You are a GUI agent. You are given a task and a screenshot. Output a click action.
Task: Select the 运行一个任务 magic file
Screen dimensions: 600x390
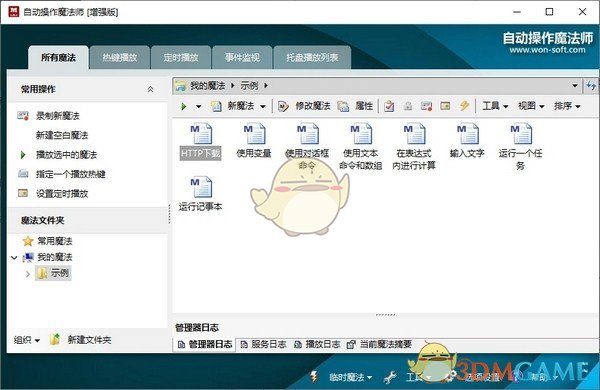click(x=520, y=147)
